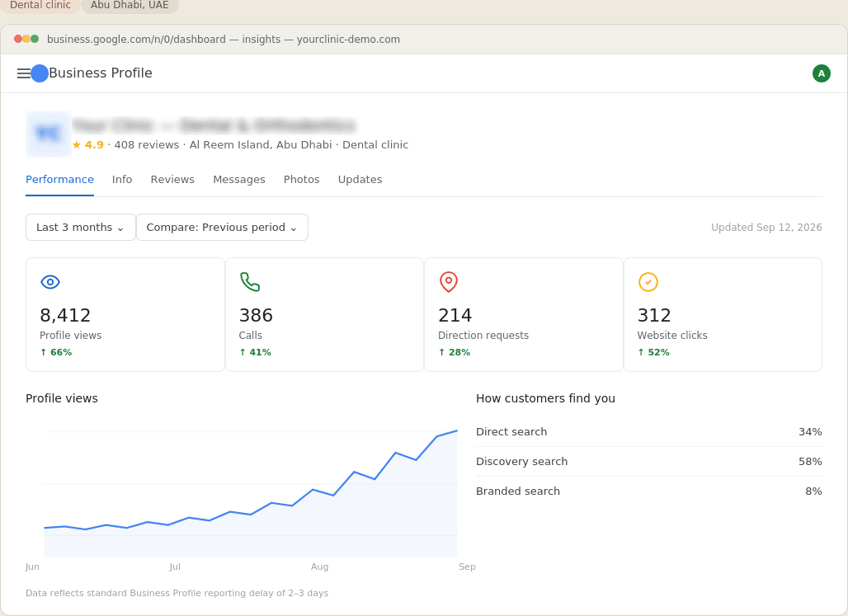Open the green account avatar "A"

point(821,73)
